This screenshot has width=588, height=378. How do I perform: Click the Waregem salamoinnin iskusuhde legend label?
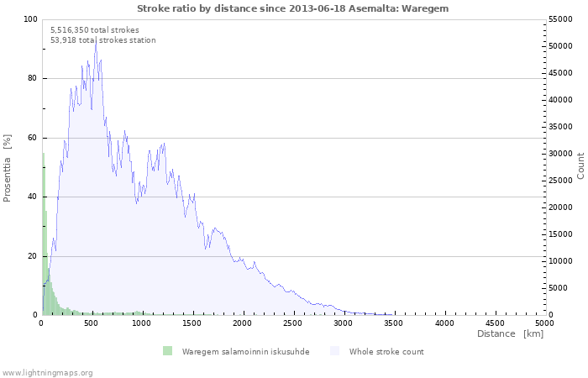click(245, 352)
